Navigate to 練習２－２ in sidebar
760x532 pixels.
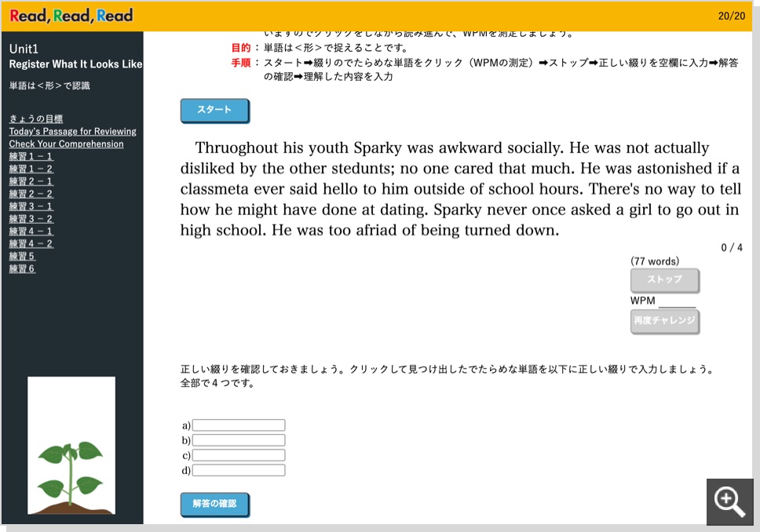[x=31, y=194]
